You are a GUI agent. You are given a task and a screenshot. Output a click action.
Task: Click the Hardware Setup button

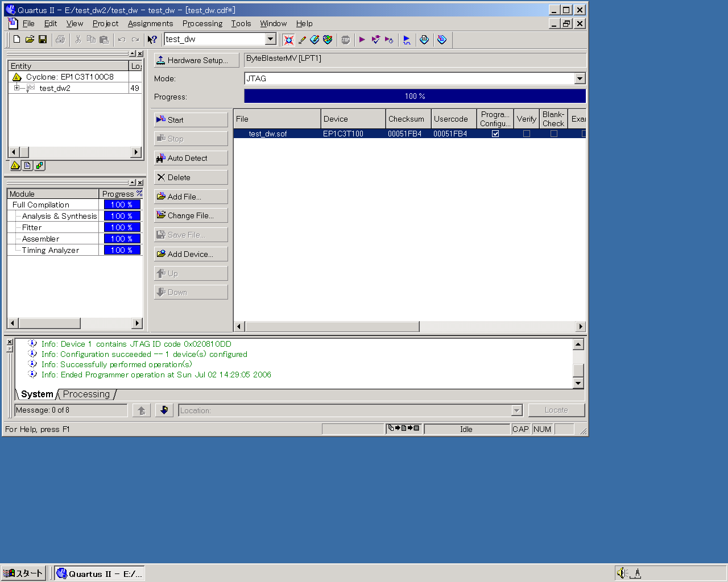pos(196,60)
